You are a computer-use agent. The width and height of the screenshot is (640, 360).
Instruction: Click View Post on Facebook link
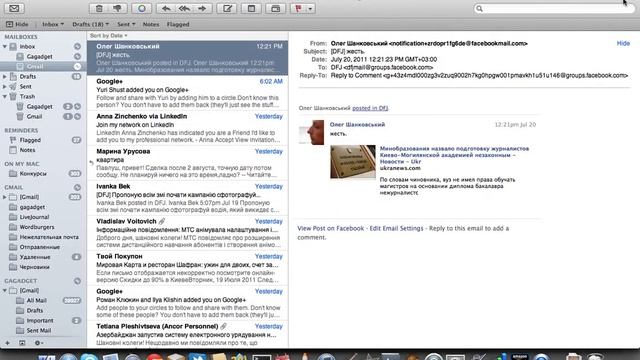click(331, 229)
